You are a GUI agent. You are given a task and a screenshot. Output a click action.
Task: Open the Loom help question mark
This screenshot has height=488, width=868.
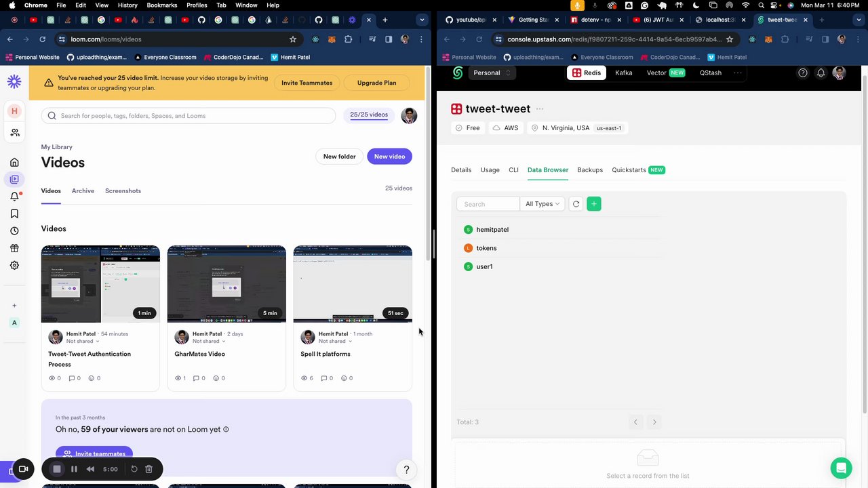click(406, 470)
